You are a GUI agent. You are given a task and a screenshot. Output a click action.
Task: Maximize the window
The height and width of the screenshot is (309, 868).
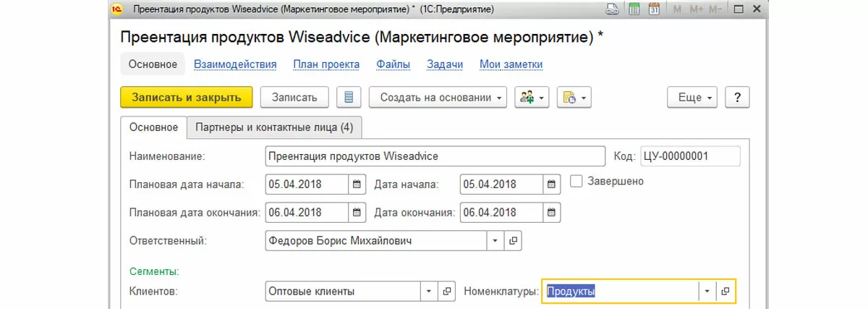(739, 11)
